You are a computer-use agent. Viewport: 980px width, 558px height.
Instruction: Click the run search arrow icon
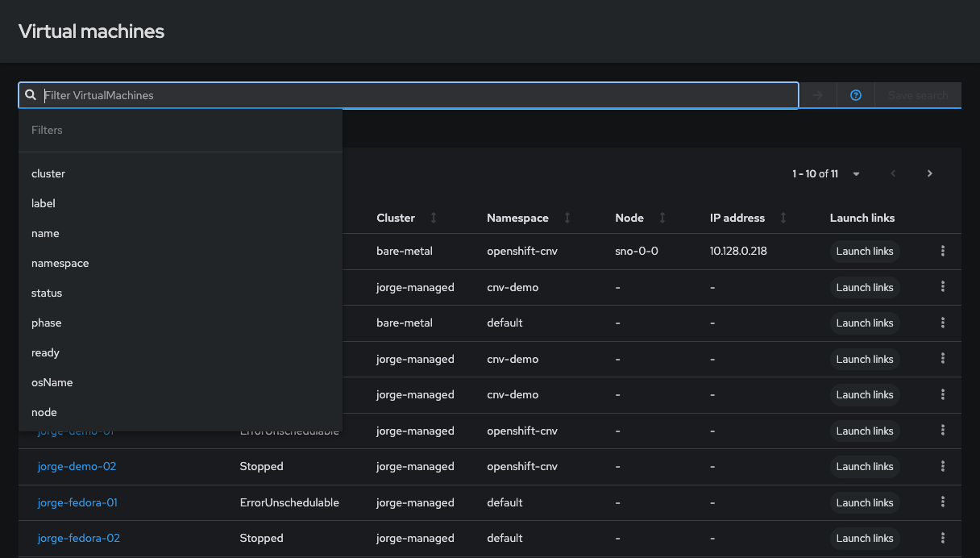818,95
